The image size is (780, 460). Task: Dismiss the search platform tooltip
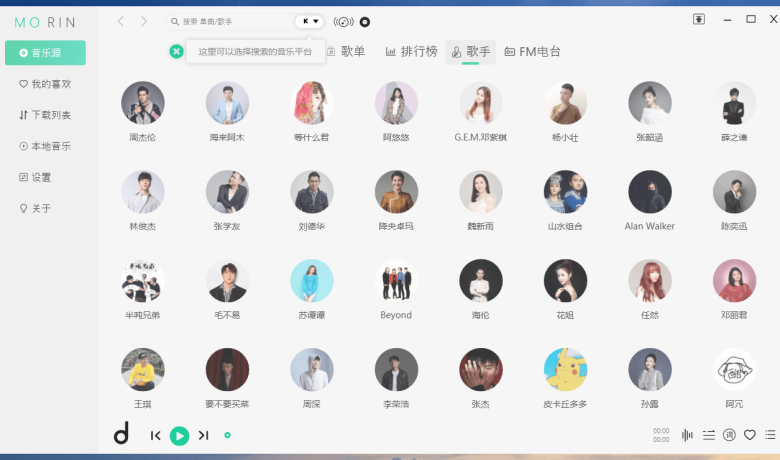click(x=176, y=51)
